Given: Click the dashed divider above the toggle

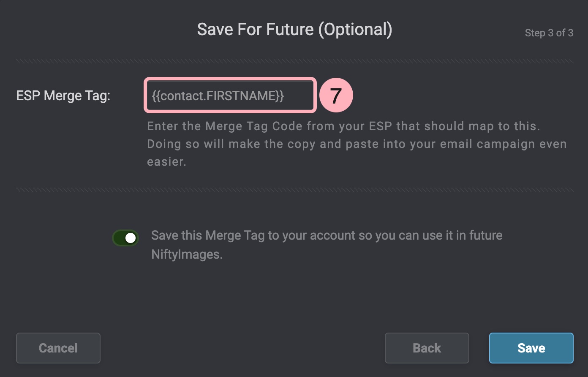Looking at the screenshot, I should pos(294,190).
